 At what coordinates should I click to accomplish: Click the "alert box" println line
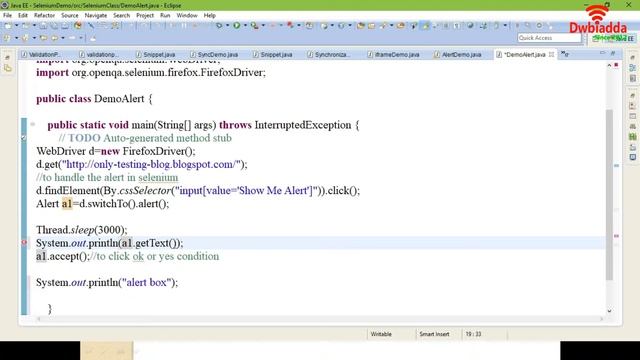(x=107, y=282)
